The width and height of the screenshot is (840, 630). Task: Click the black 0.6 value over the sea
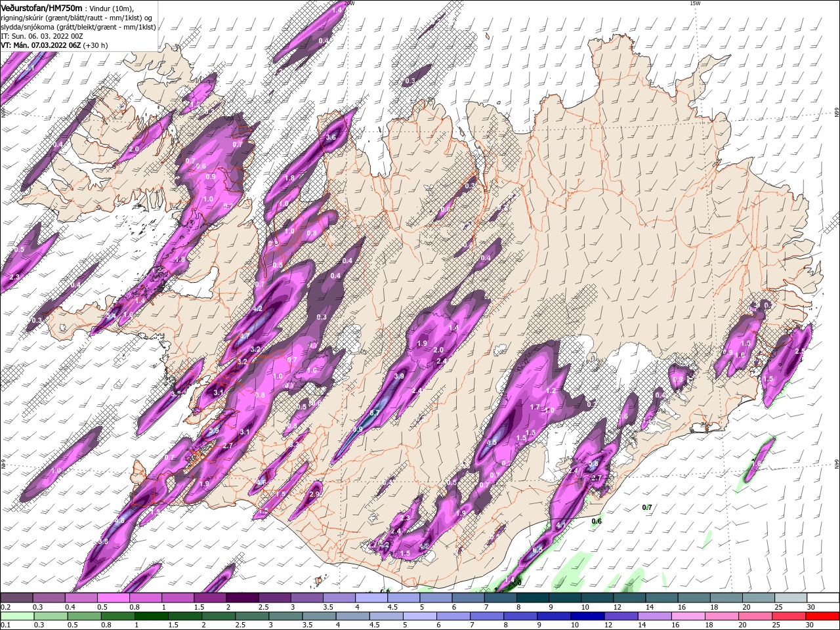(597, 522)
